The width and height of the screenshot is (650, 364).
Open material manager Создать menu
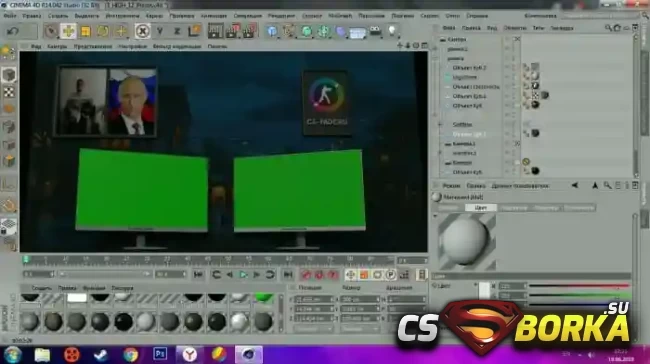coord(41,288)
